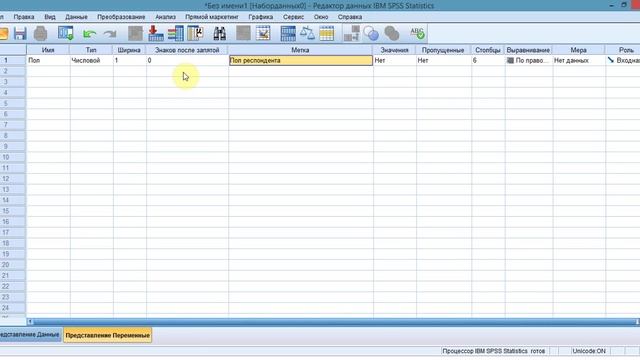Click the Ширина cell with value 1

pos(129,60)
